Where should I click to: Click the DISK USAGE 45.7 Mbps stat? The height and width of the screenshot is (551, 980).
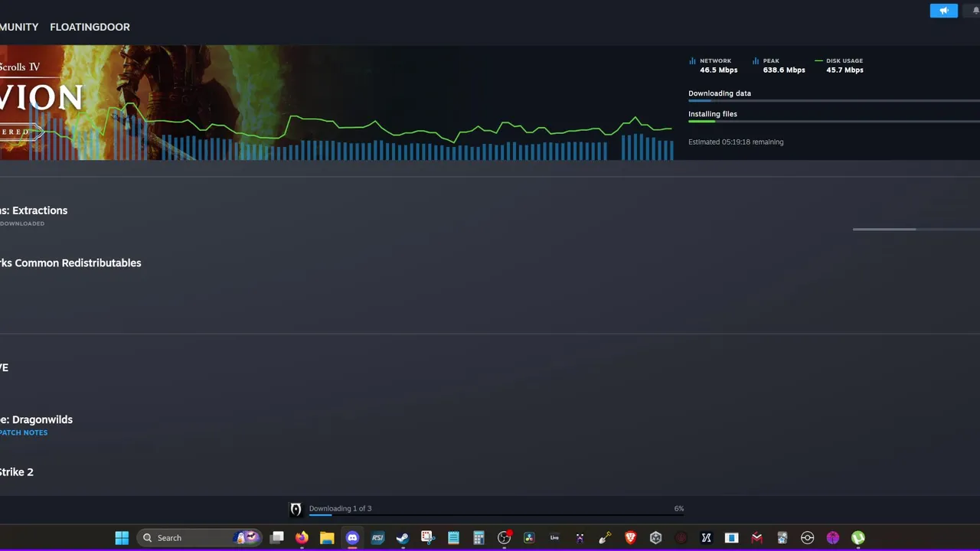point(839,65)
